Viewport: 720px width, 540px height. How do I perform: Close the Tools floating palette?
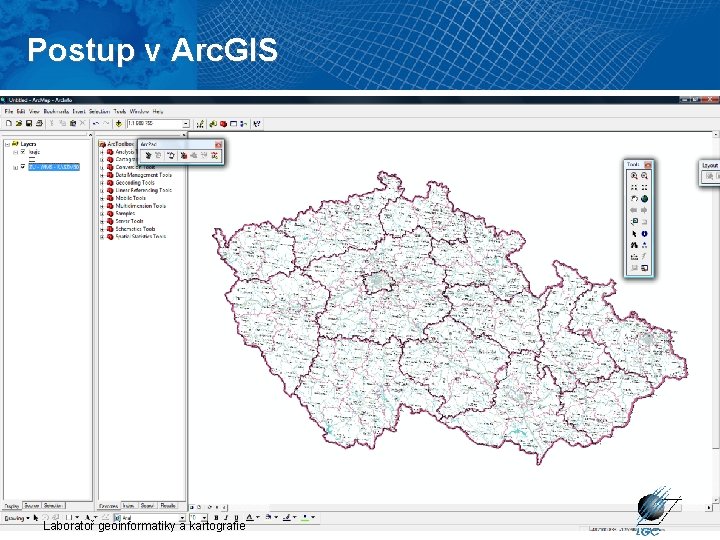pyautogui.click(x=648, y=164)
